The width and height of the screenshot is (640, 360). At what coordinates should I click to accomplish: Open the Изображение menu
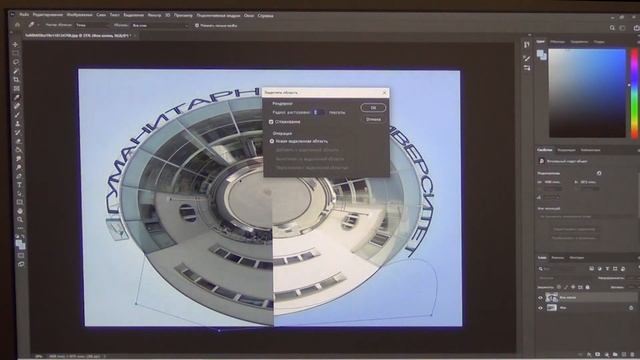point(80,15)
